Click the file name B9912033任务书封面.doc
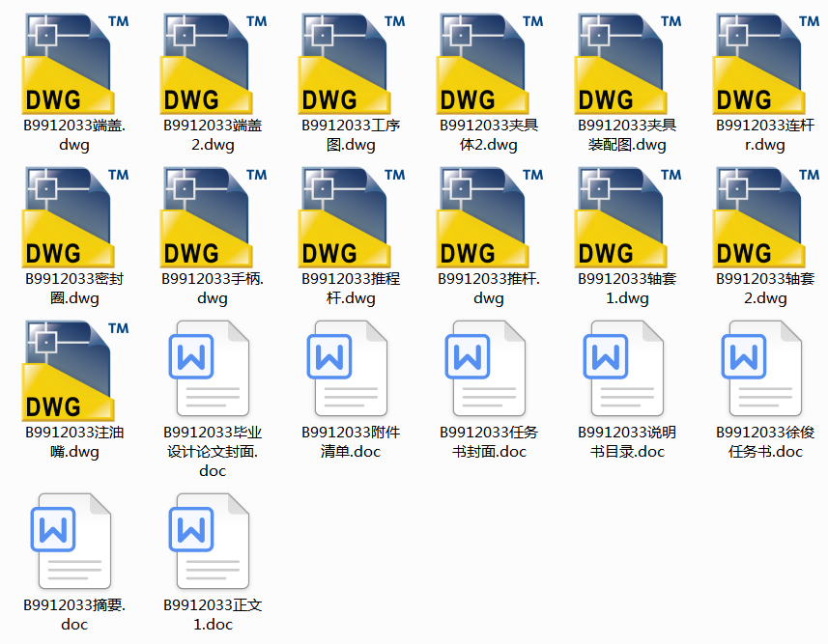Screen dimensions: 828x644 tap(489, 442)
